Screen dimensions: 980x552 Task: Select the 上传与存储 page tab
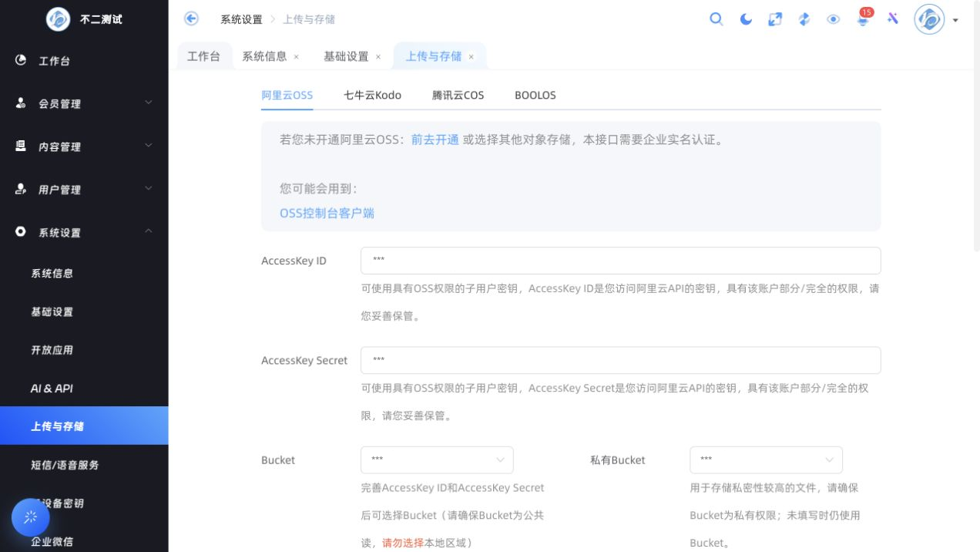[x=434, y=56]
